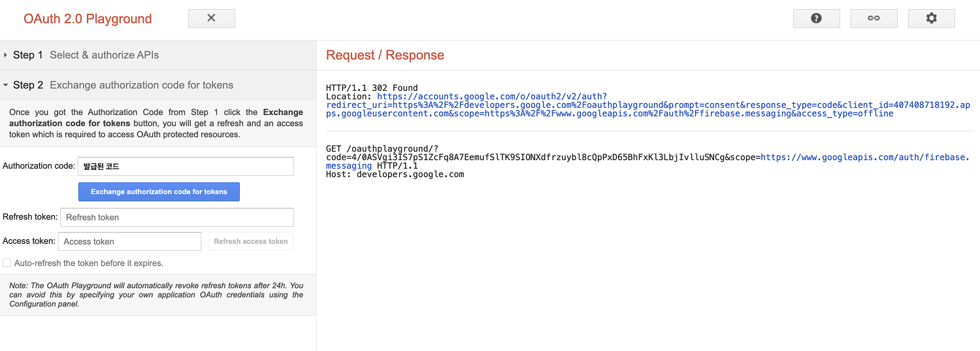The height and width of the screenshot is (351, 980).
Task: Open the firebase.messaging scope link
Action: tap(648, 161)
